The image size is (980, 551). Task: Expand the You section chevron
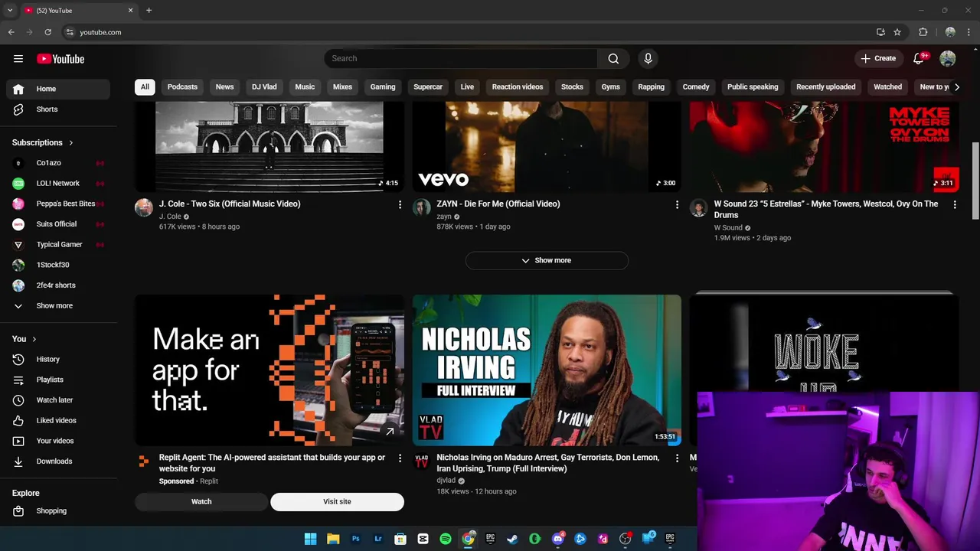click(x=34, y=339)
